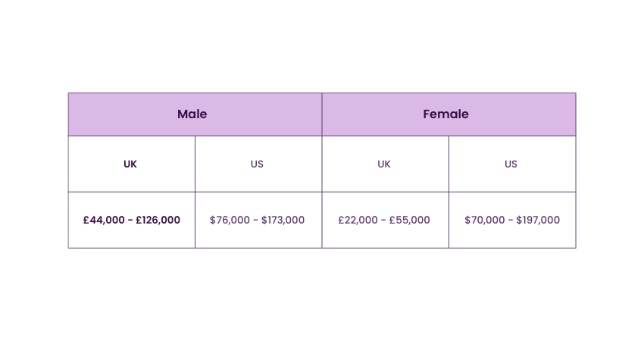Click the £126,000 figure

tap(158, 221)
